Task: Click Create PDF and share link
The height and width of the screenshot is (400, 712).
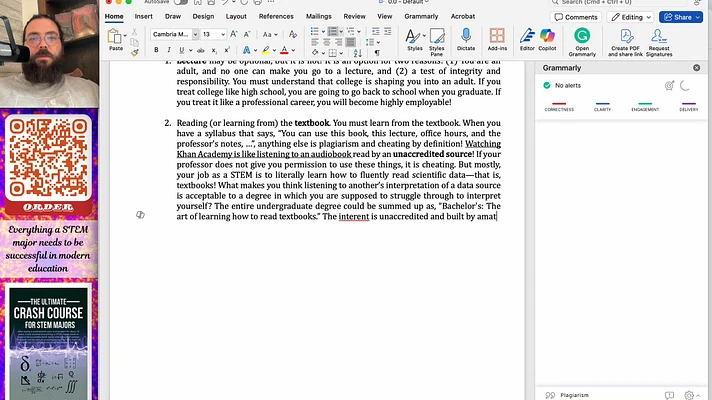Action: point(625,42)
